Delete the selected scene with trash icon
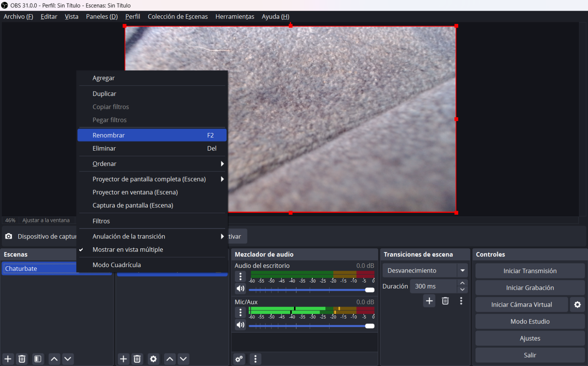Screen dimensions: 588x366 pos(22,359)
